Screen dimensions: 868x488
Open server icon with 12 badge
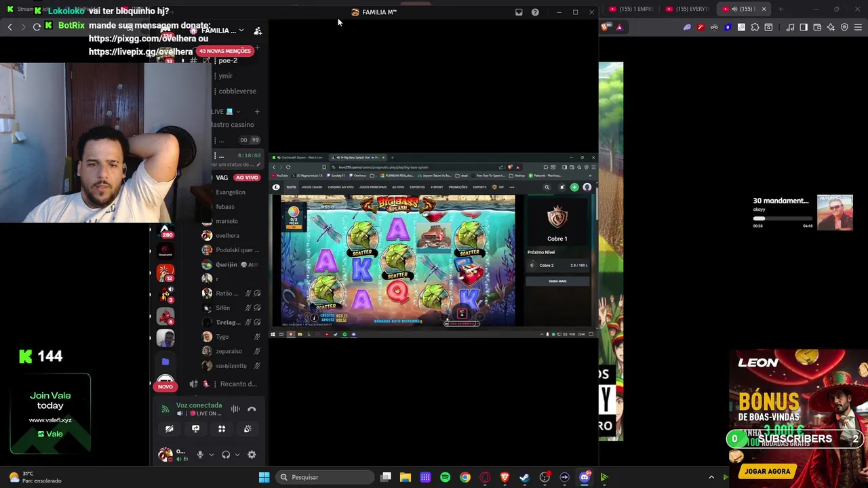tap(165, 272)
